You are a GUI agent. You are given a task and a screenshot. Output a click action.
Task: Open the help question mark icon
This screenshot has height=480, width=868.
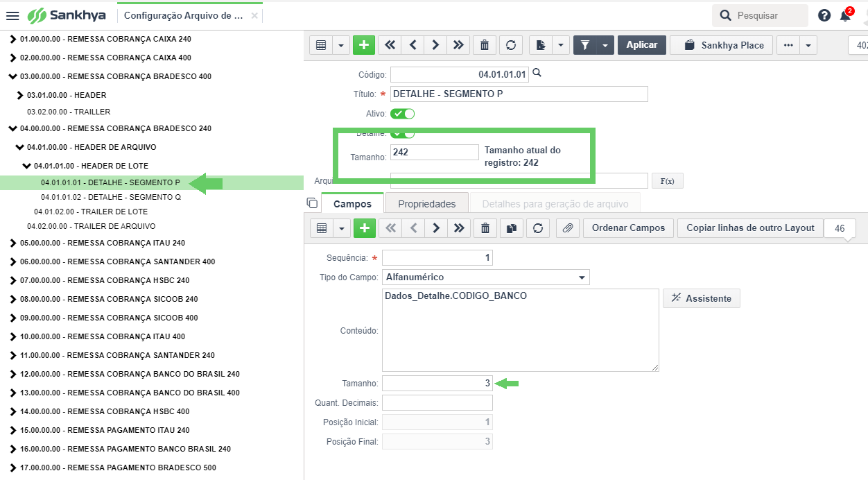(x=824, y=16)
